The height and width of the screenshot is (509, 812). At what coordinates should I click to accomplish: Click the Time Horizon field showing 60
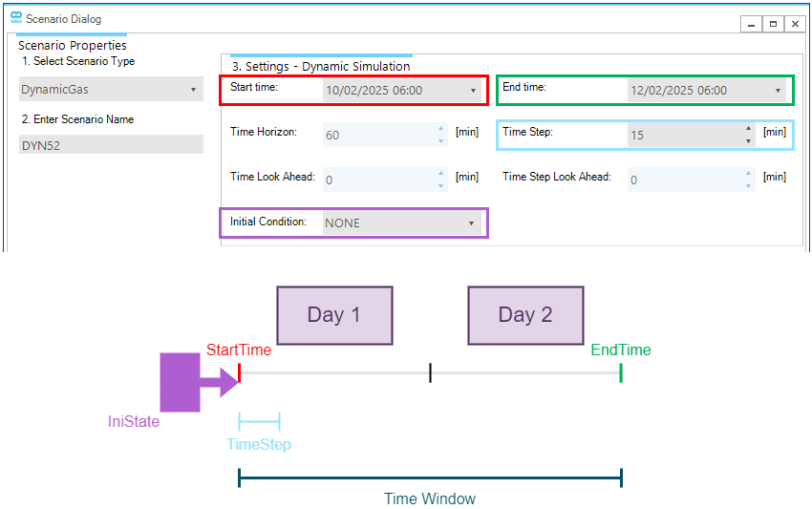tap(379, 136)
